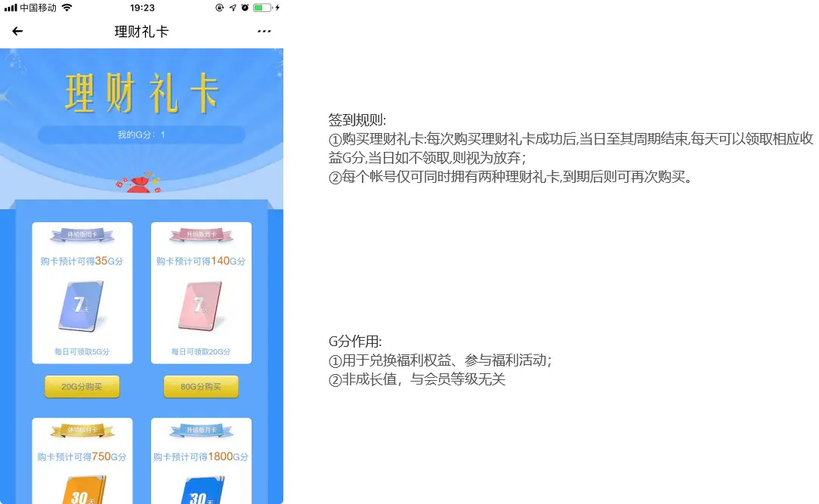The image size is (819, 504).
Task: Tap the 理财礼卡 page title in header
Action: tap(141, 31)
